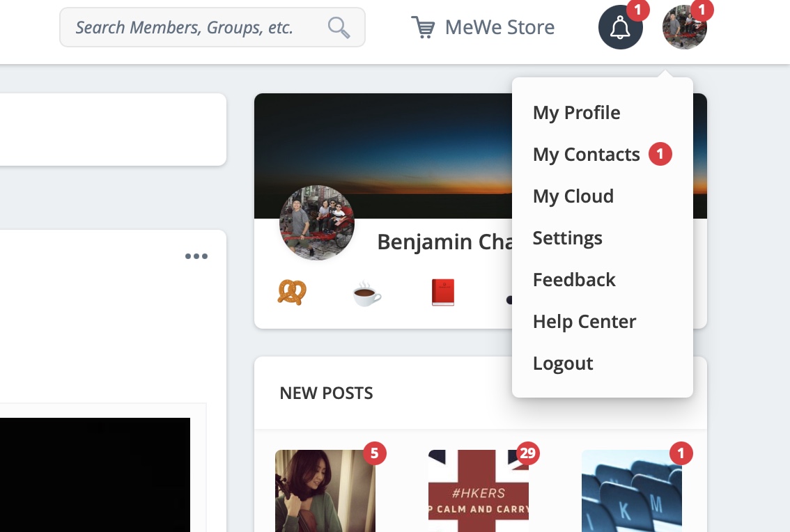
Task: Focus the Search Members, Groups field
Action: pyautogui.click(x=212, y=27)
